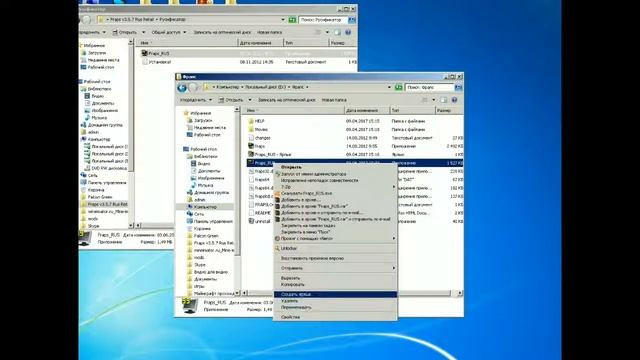
Task: Click Домашняя группа icon in Русификатор sidebar
Action: pos(84,125)
